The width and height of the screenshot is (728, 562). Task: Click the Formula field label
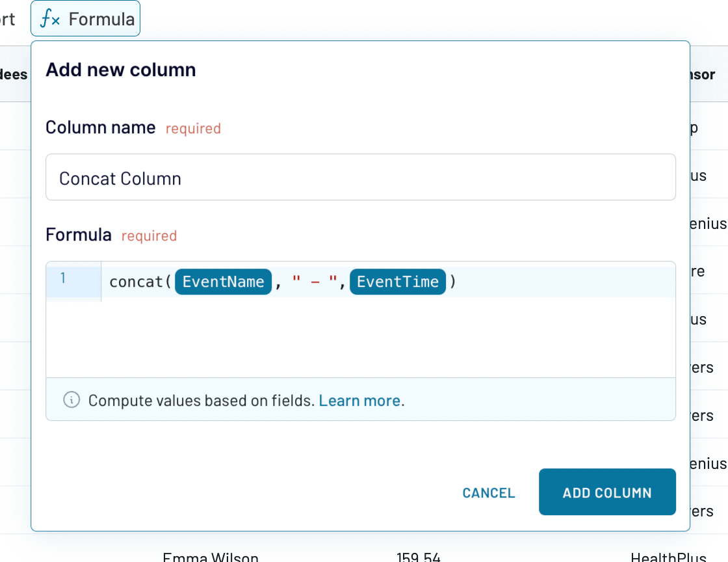click(x=79, y=235)
